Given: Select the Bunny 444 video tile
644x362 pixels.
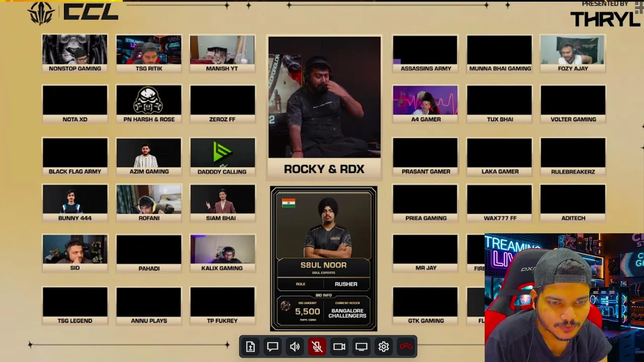Looking at the screenshot, I should [x=75, y=203].
